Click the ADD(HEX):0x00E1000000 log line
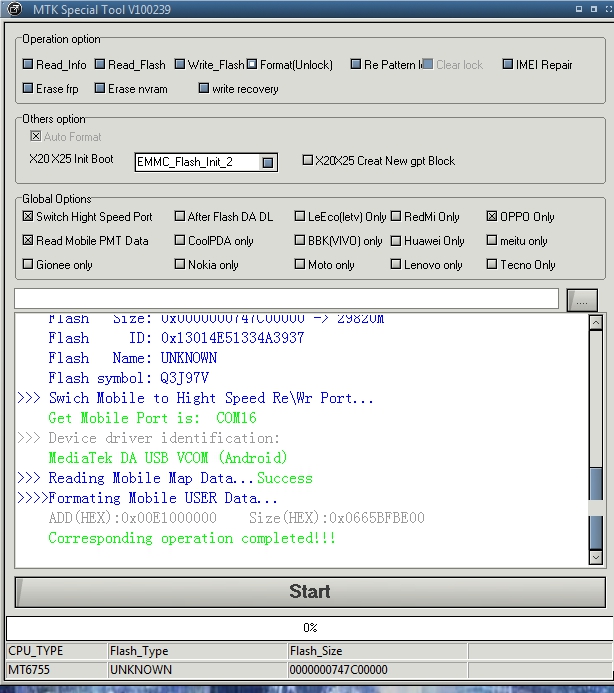Screen dimensions: 614x693 pos(236,518)
